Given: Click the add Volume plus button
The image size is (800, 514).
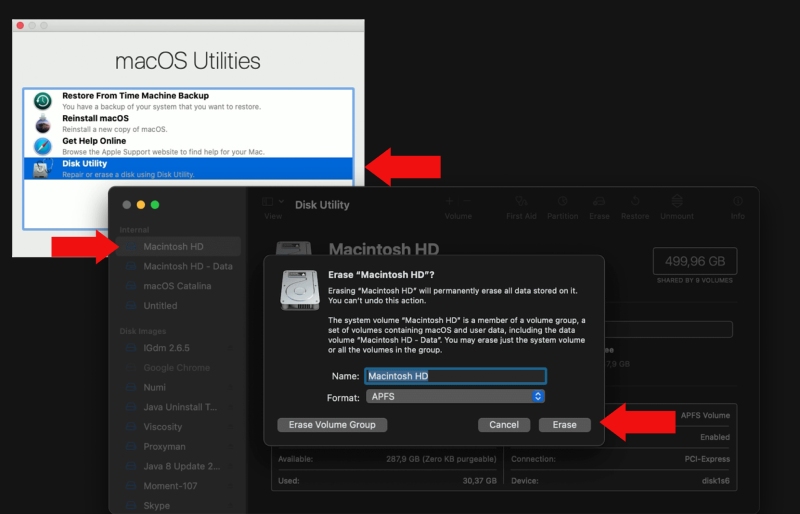Looking at the screenshot, I should (449, 202).
